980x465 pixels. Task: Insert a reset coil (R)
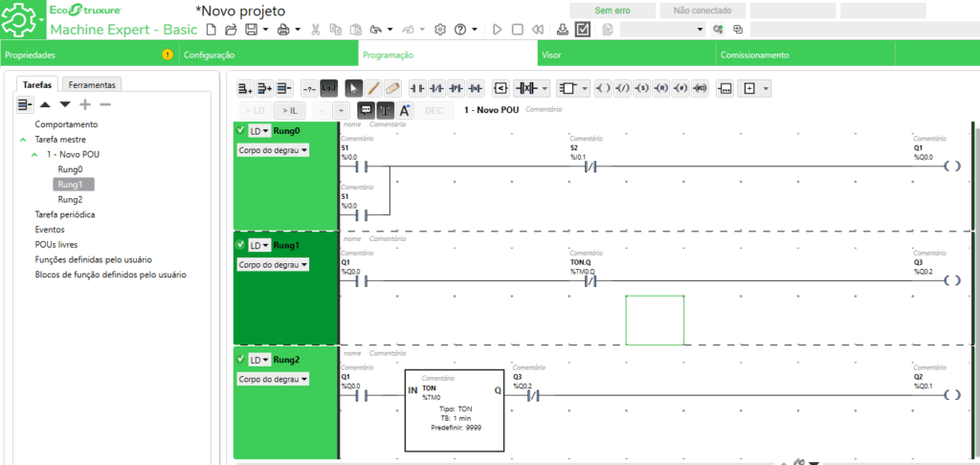[x=661, y=89]
